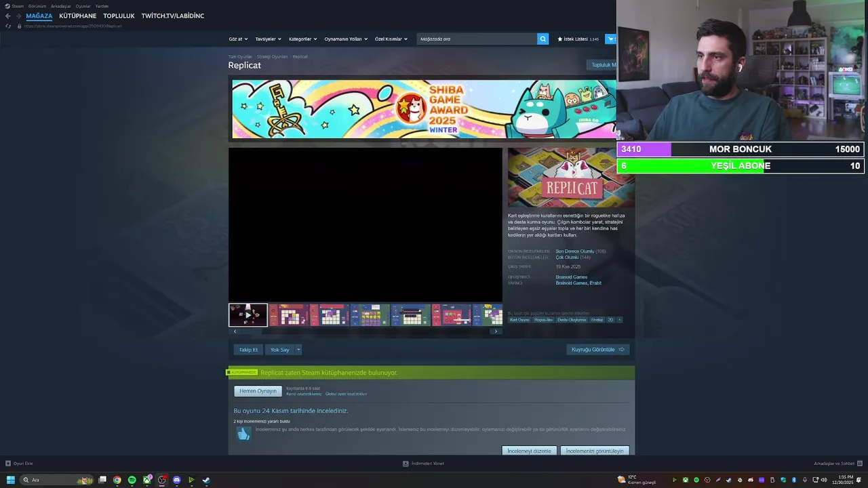The image size is (868, 488).
Task: Click the Oyun Ekle plus icon
Action: (x=8, y=464)
